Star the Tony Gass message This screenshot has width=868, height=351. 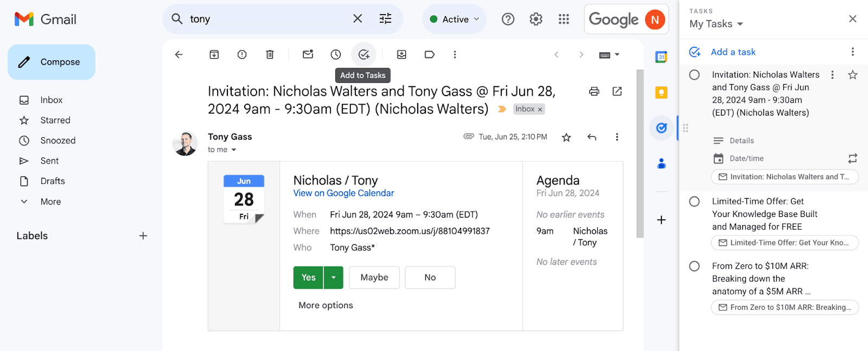click(566, 137)
